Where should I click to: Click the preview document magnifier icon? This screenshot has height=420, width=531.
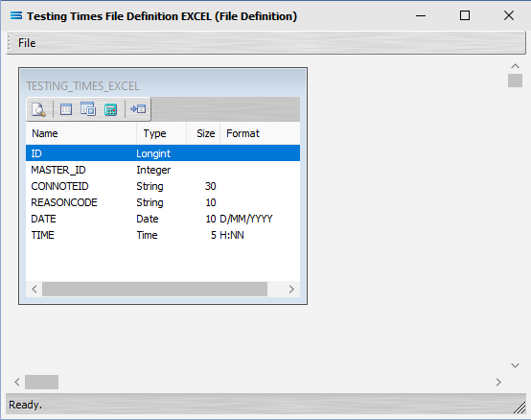(x=38, y=109)
